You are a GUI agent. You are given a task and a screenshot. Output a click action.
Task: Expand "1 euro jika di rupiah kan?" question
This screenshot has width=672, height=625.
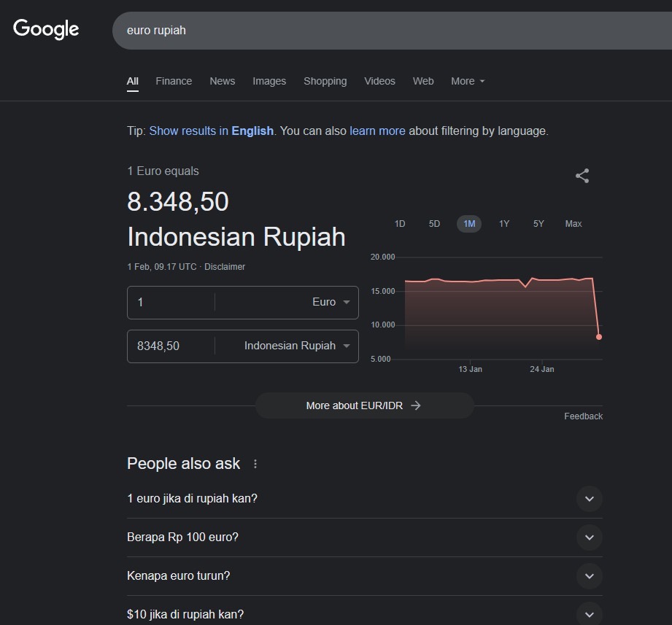pyautogui.click(x=590, y=499)
